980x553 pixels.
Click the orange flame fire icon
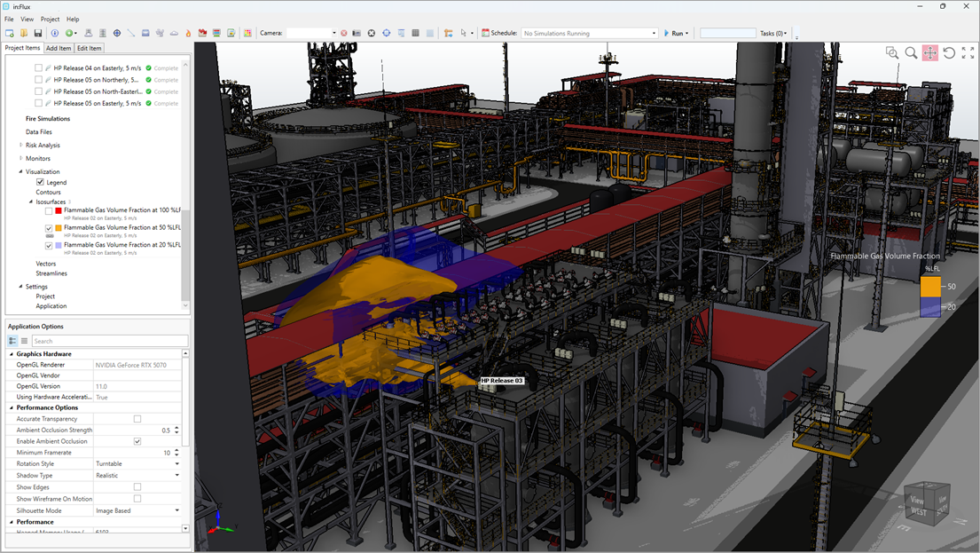(188, 33)
